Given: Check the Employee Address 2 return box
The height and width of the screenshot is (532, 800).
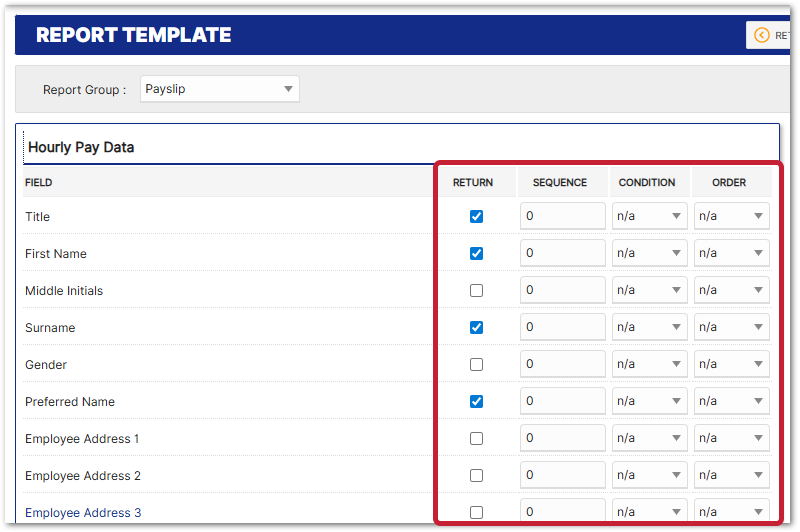Looking at the screenshot, I should (x=476, y=476).
